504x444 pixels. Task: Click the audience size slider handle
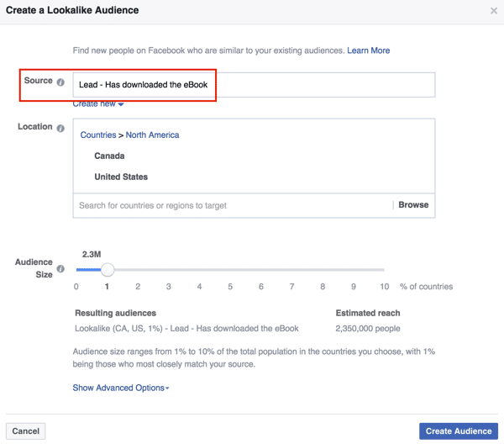pos(108,270)
